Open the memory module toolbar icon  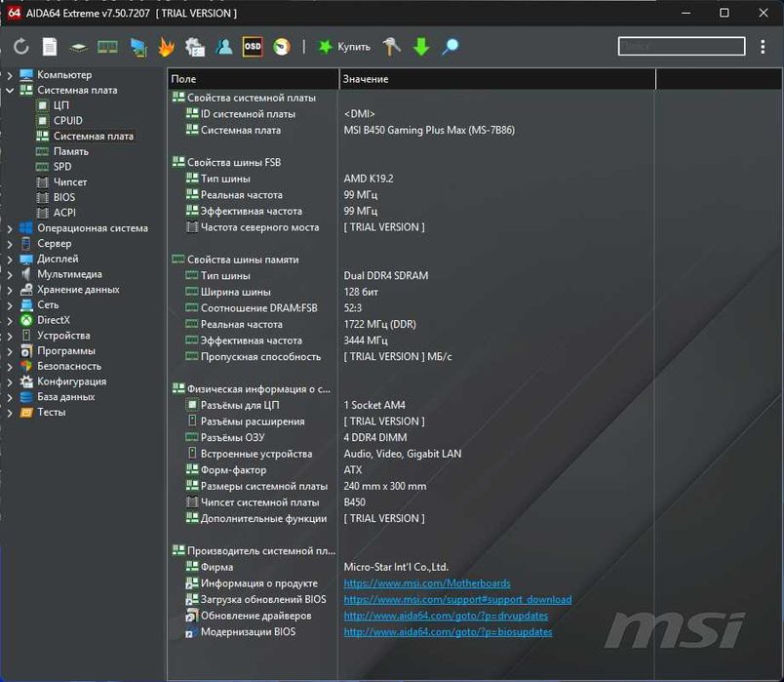[x=107, y=48]
